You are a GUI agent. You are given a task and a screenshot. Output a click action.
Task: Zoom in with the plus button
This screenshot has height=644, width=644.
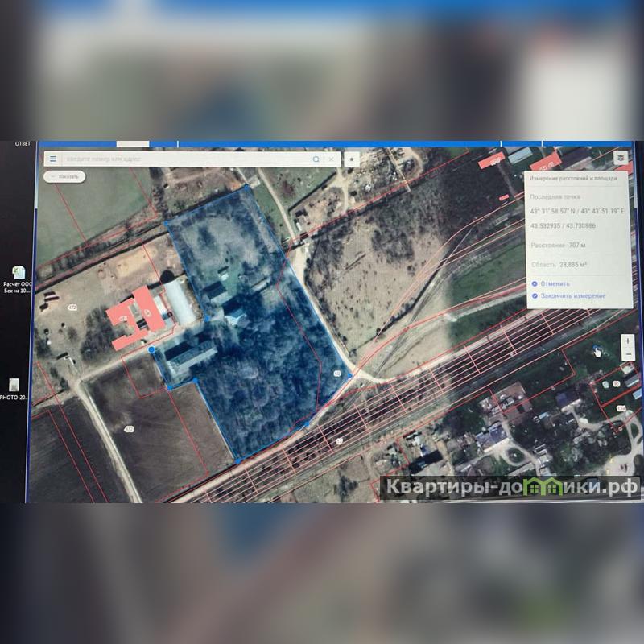point(628,341)
